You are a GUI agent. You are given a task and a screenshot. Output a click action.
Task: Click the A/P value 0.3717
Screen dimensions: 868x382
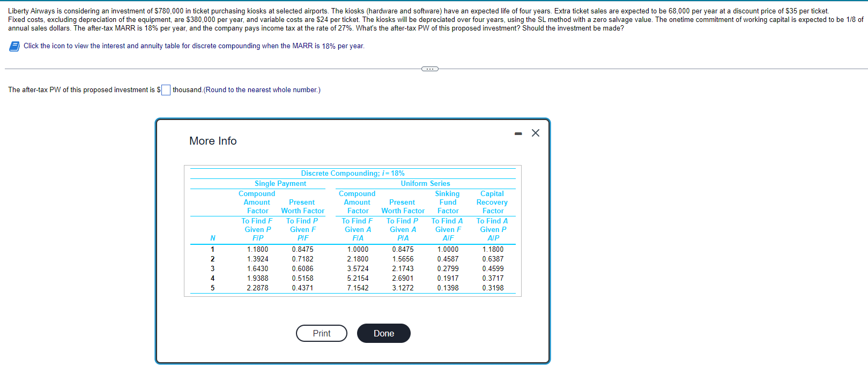point(493,278)
